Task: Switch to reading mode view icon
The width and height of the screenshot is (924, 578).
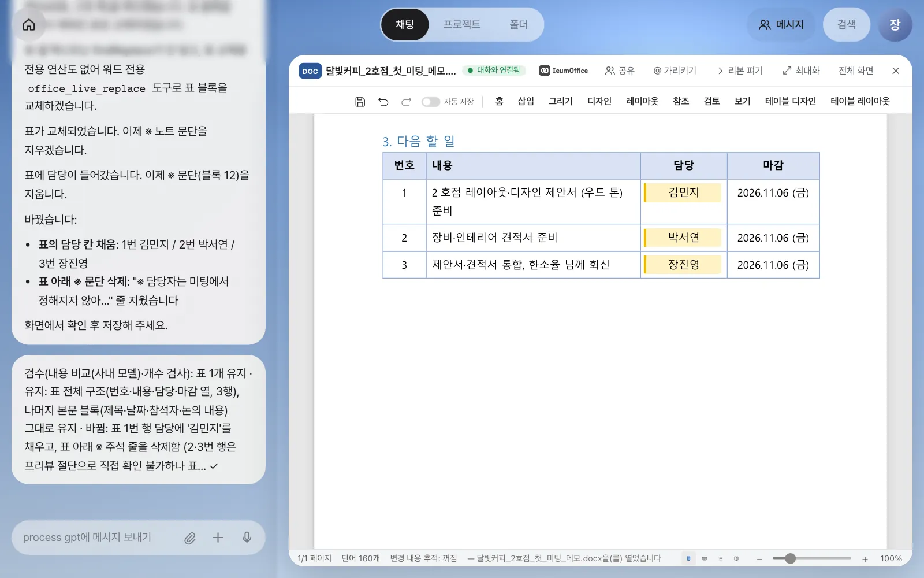Action: coord(736,558)
